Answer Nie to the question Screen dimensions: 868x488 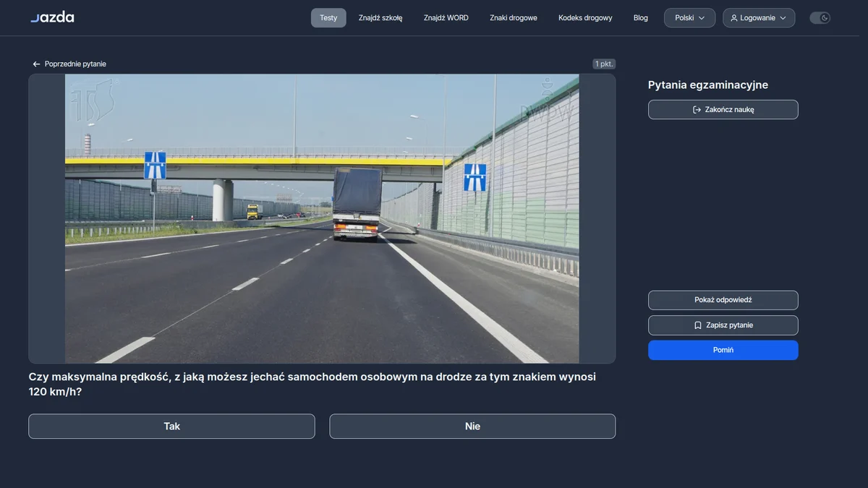tap(472, 427)
